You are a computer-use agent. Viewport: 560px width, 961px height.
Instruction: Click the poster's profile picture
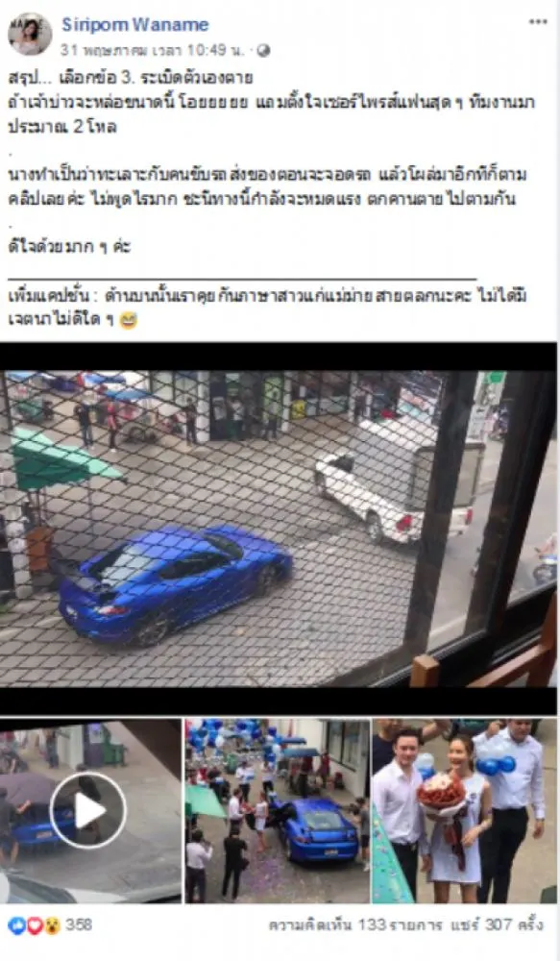point(30,34)
